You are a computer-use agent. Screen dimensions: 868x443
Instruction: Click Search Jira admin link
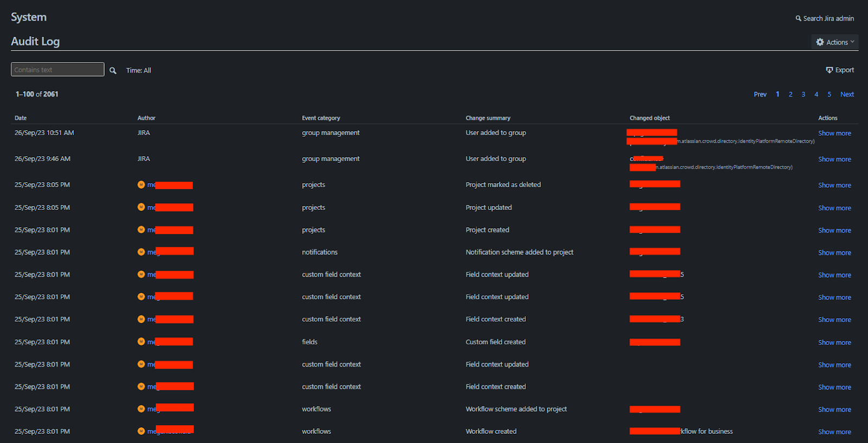coord(828,18)
